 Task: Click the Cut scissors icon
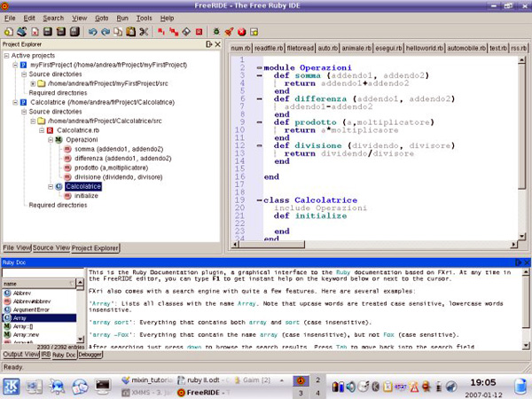coord(144,32)
